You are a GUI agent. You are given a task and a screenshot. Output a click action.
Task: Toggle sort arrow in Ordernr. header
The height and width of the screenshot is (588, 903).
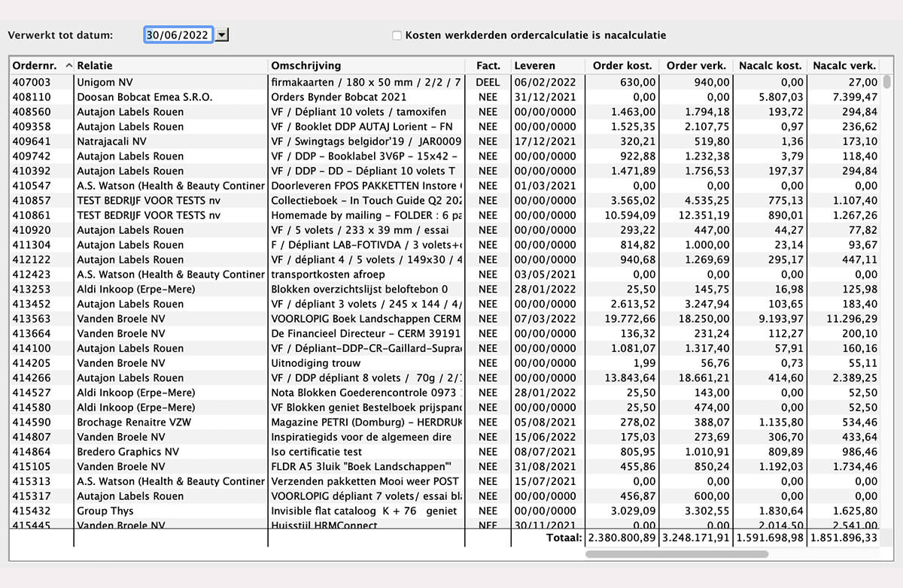[68, 65]
